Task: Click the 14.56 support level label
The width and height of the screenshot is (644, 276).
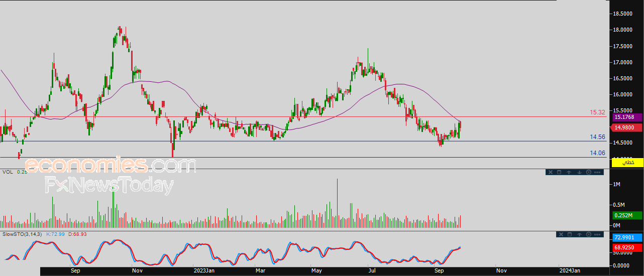Action: pos(597,136)
